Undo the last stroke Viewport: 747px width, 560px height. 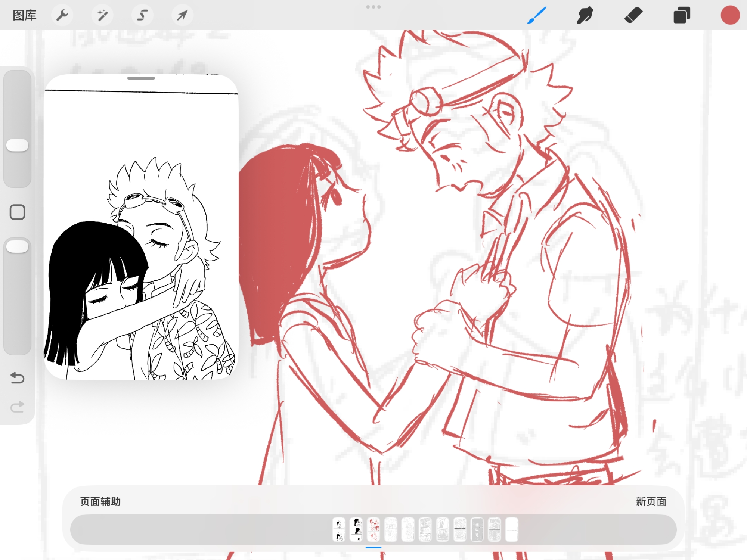(x=18, y=378)
